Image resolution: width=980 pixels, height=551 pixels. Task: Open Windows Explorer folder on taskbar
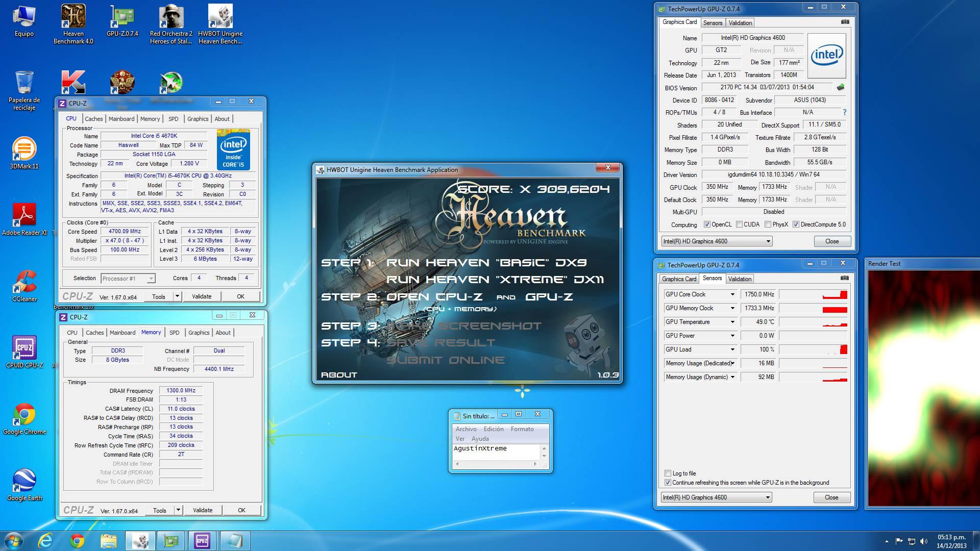click(x=109, y=541)
